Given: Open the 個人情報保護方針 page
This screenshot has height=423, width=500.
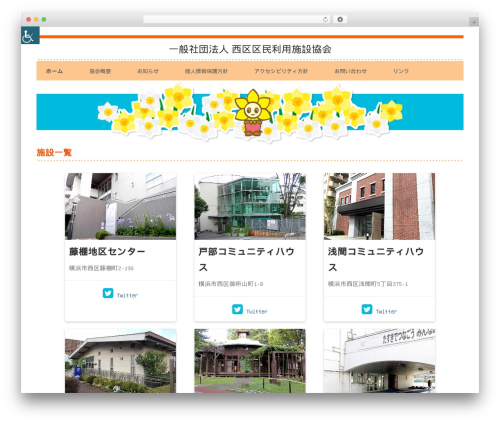Looking at the screenshot, I should point(206,71).
